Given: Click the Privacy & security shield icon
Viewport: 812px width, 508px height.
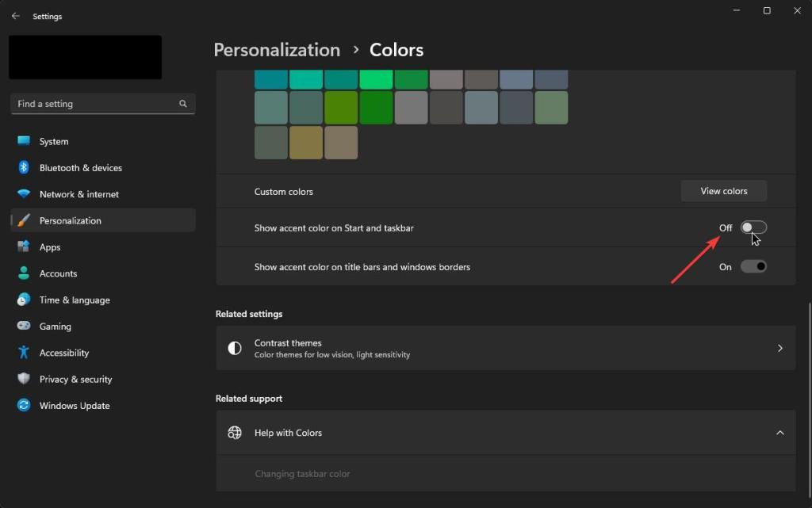Looking at the screenshot, I should point(24,379).
